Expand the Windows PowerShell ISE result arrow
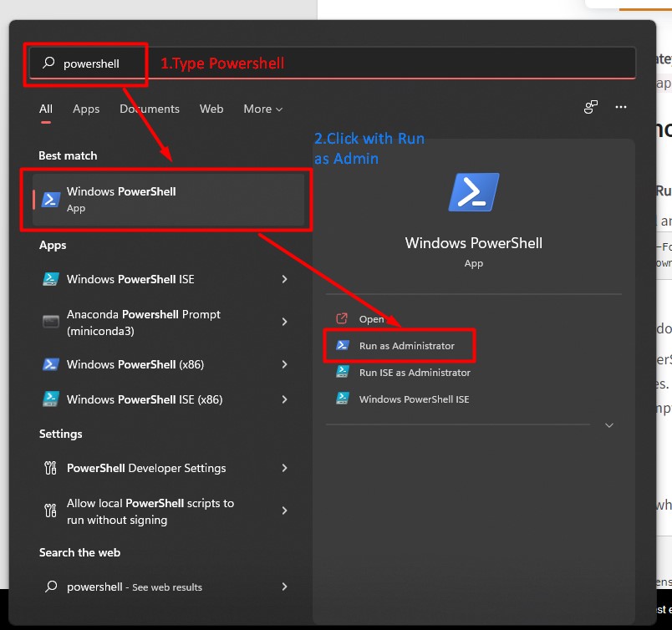Viewport: 672px width, 630px height. click(x=284, y=279)
